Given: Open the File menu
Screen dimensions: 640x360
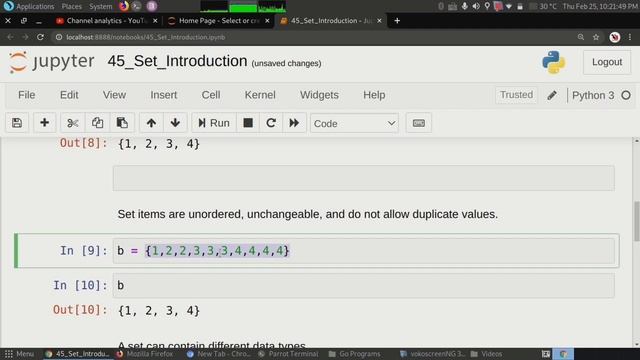Looking at the screenshot, I should 27,95.
